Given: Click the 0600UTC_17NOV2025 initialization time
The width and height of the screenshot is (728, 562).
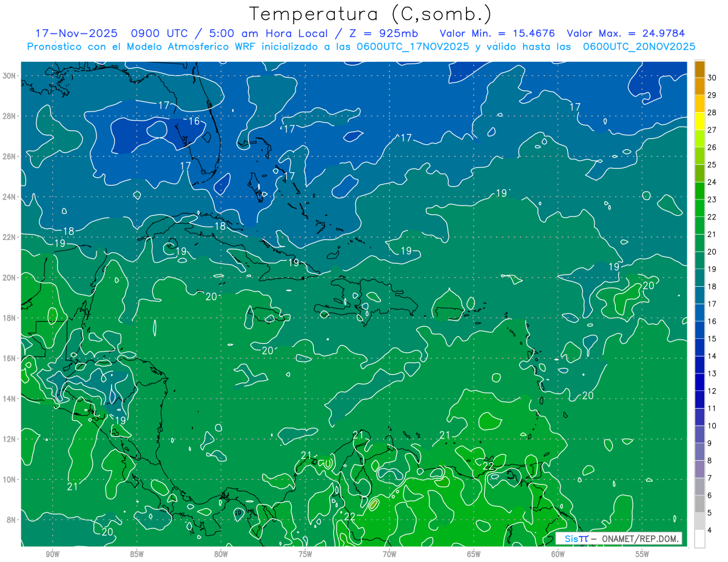Looking at the screenshot, I should (413, 47).
